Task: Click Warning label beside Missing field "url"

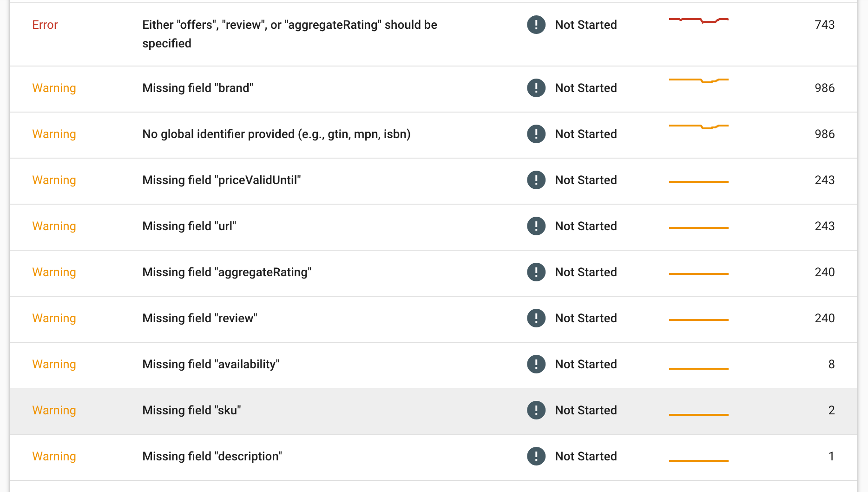Action: click(54, 226)
